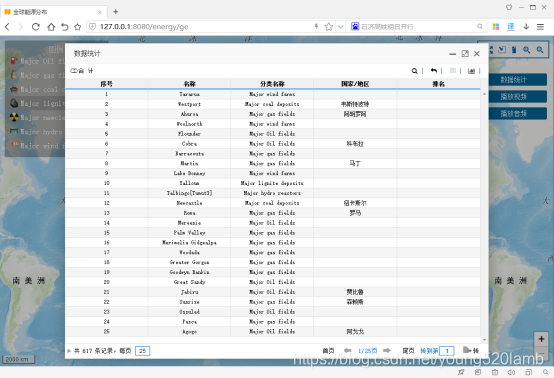Maximize the 数据统计 dialog
Image resolution: width=554 pixels, height=378 pixels.
(x=465, y=54)
